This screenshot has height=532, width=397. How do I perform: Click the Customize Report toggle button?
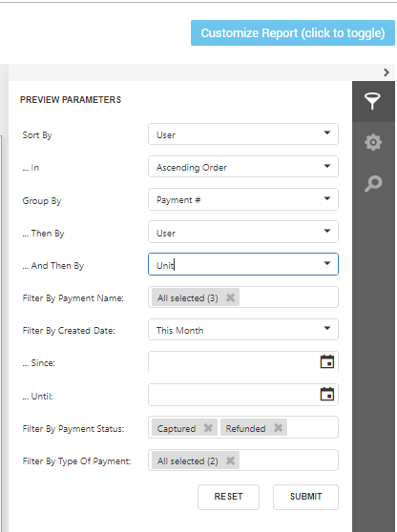click(x=293, y=33)
